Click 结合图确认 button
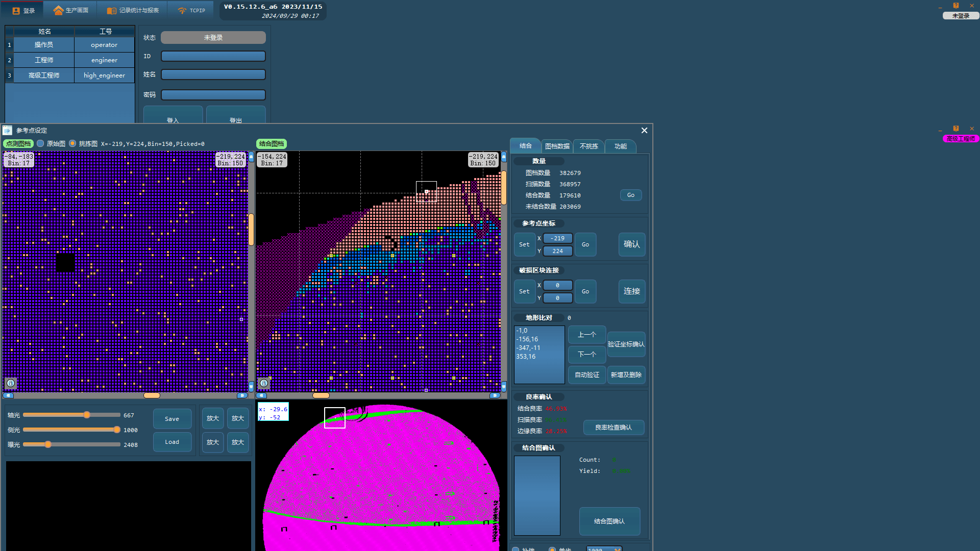This screenshot has width=980, height=551. point(609,521)
